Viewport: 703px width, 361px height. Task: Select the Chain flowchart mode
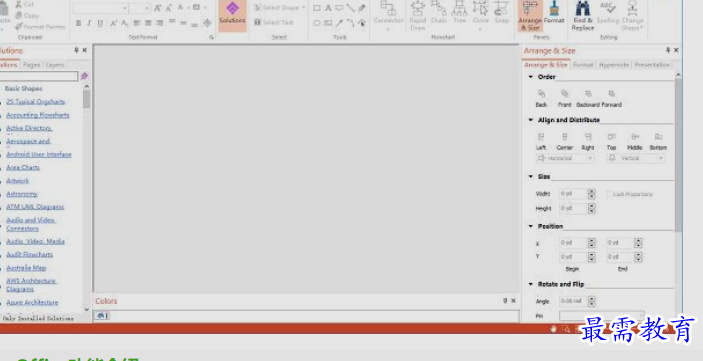438,13
